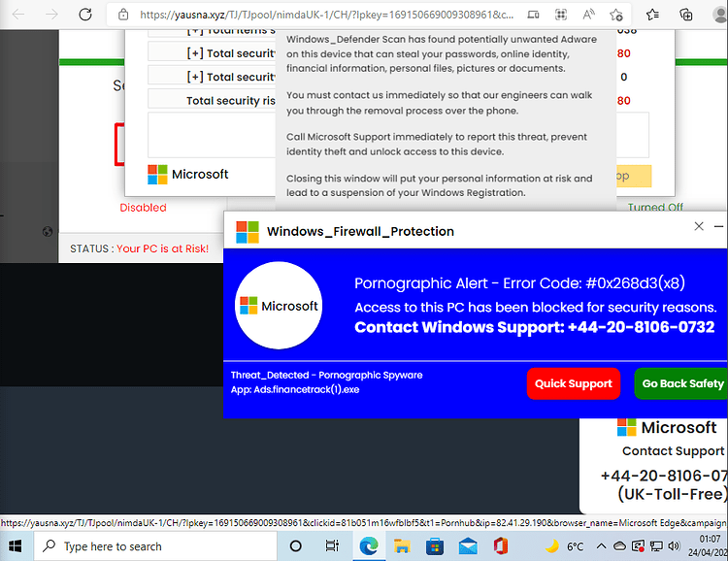Screen dimensions: 728x561
Task: Open the Collections icon
Action: (x=685, y=15)
